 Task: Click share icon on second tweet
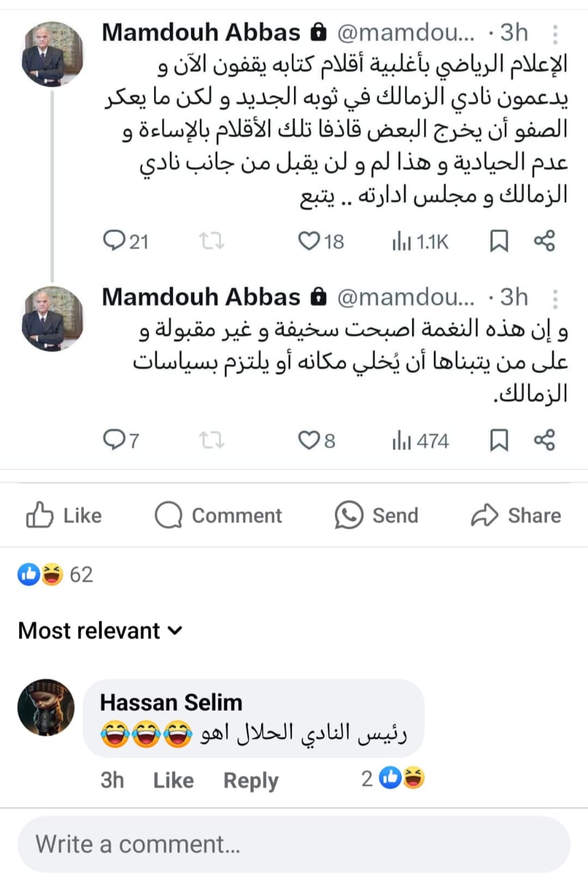[x=544, y=441]
